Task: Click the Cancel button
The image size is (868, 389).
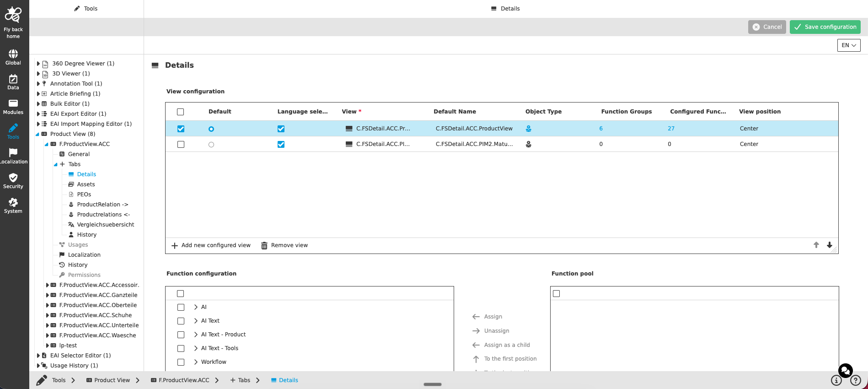Action: pyautogui.click(x=767, y=27)
